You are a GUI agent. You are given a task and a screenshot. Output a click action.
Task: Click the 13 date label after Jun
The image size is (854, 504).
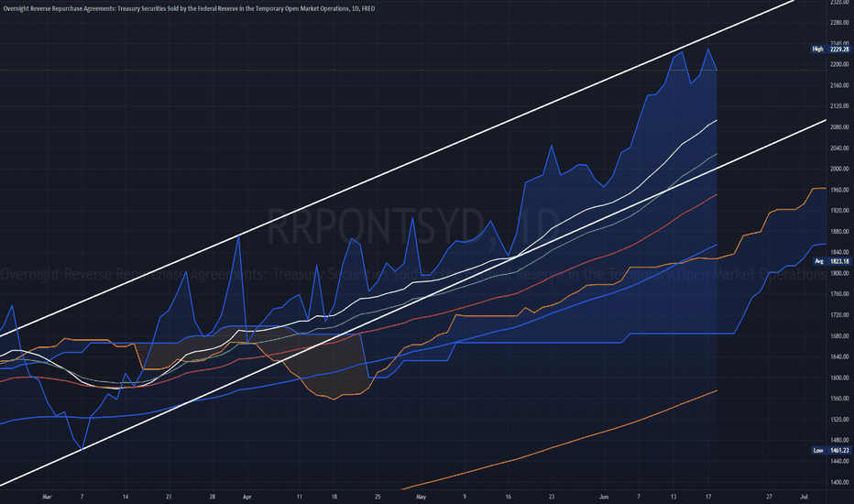673,497
